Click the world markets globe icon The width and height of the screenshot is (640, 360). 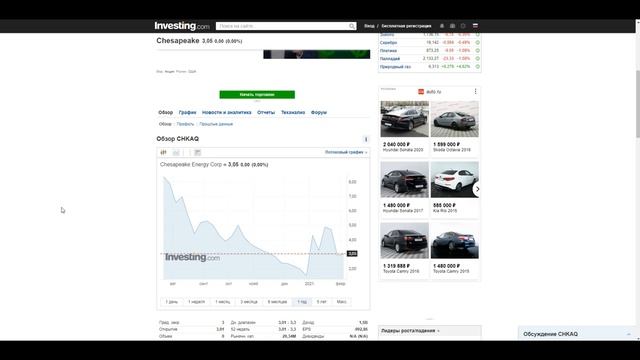click(463, 26)
